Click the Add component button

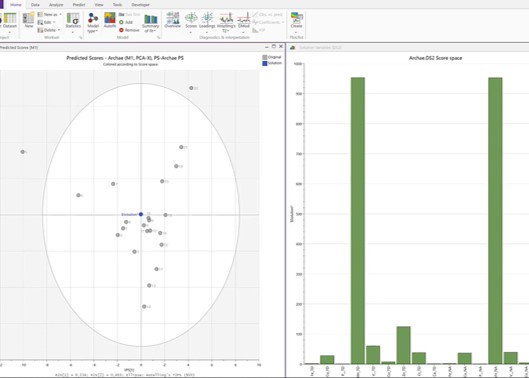coord(126,22)
